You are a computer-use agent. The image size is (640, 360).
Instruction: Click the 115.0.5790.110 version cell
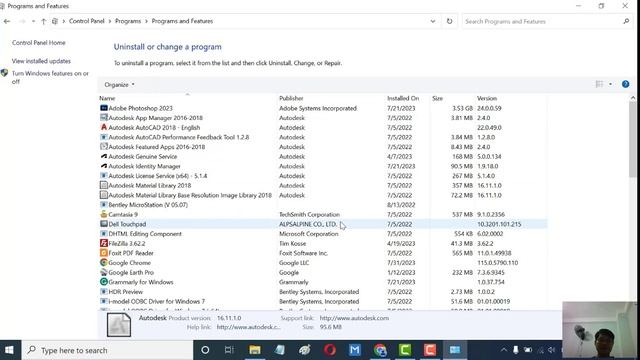click(x=498, y=263)
